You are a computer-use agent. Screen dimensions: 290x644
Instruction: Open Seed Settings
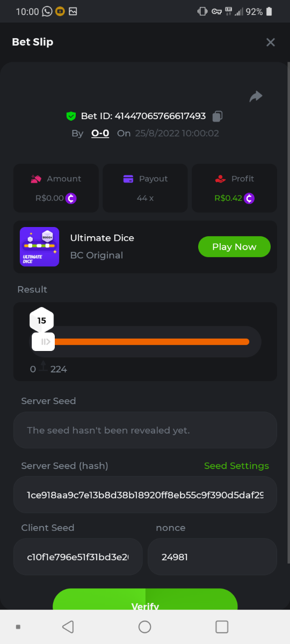click(x=236, y=466)
